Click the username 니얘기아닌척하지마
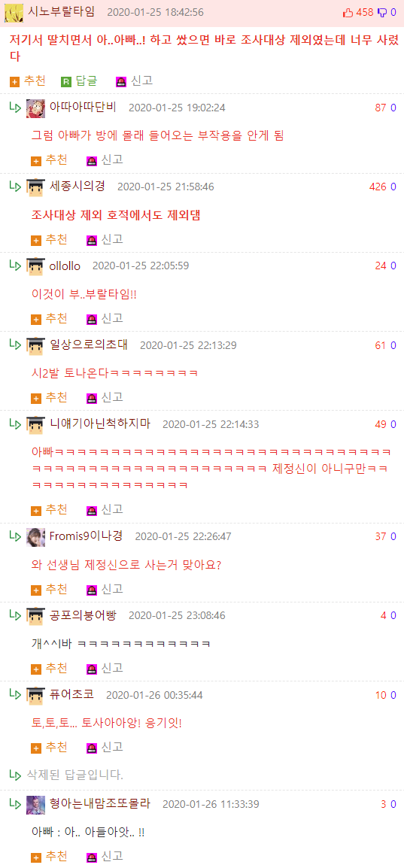The image size is (404, 868). [x=100, y=424]
